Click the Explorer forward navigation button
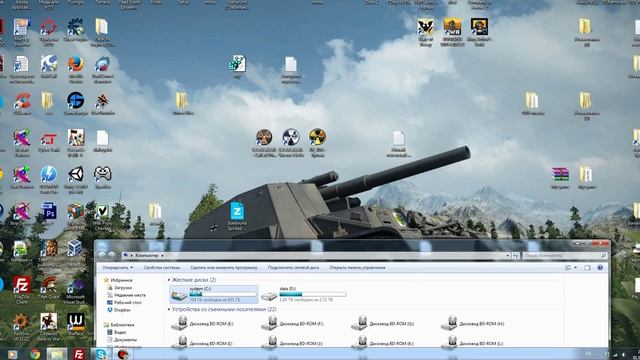The height and width of the screenshot is (360, 640). point(111,255)
